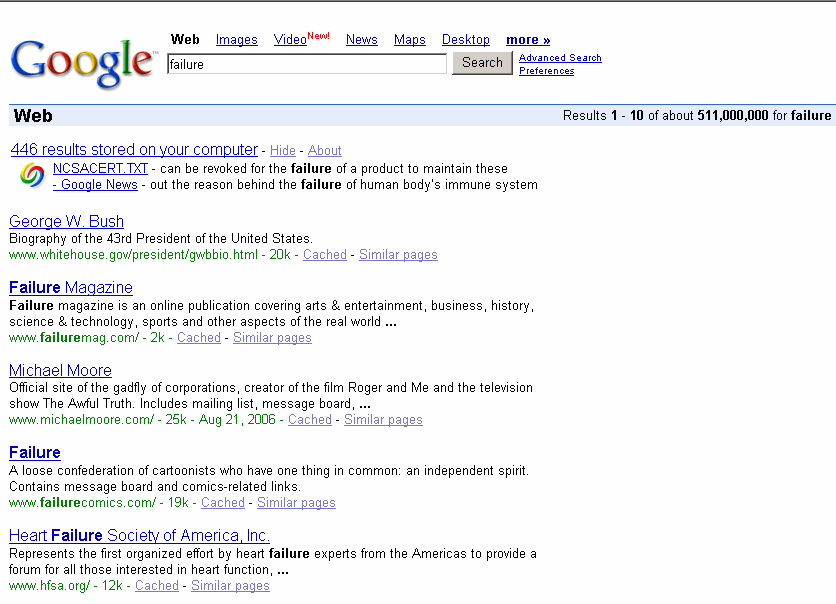
Task: Open the Failure comics result title
Action: tap(35, 453)
